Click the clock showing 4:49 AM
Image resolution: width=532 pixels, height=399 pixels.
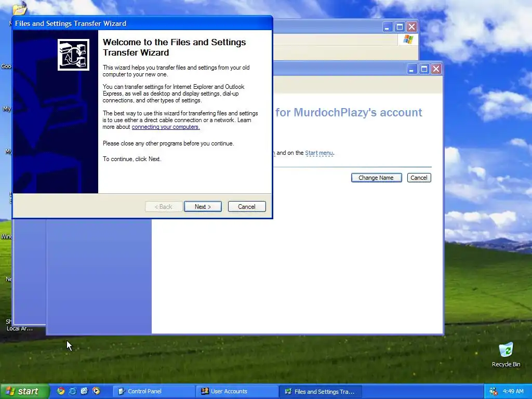click(x=513, y=392)
